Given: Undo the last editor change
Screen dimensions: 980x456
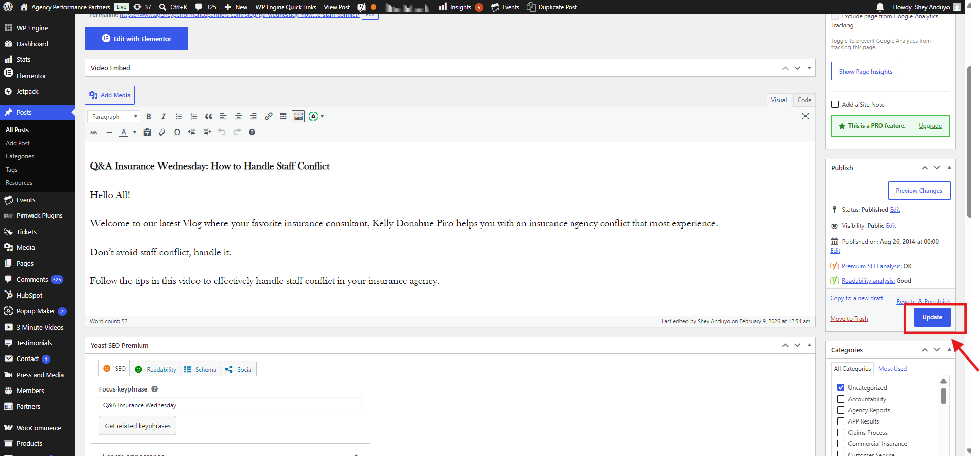Looking at the screenshot, I should coord(222,132).
